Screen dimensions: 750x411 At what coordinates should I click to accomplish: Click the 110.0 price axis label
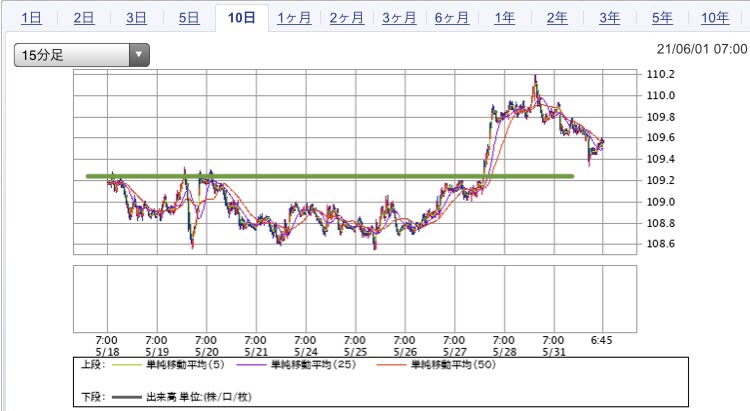point(661,96)
